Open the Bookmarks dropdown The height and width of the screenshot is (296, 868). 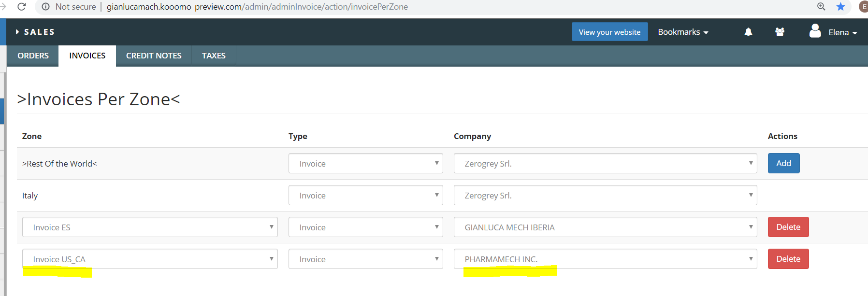[x=683, y=32]
